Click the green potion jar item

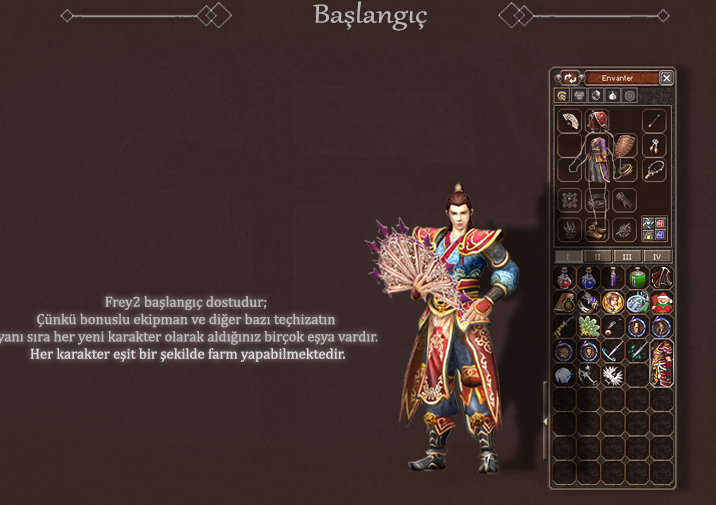[637, 278]
